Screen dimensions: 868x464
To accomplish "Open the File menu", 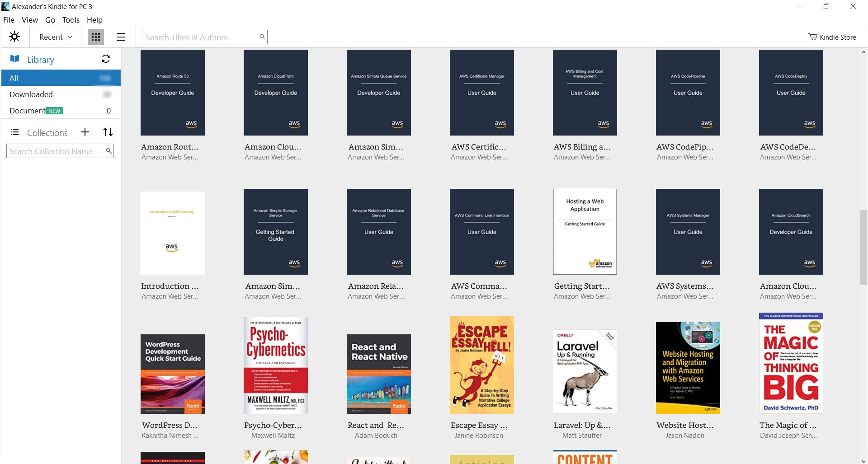I will 9,20.
